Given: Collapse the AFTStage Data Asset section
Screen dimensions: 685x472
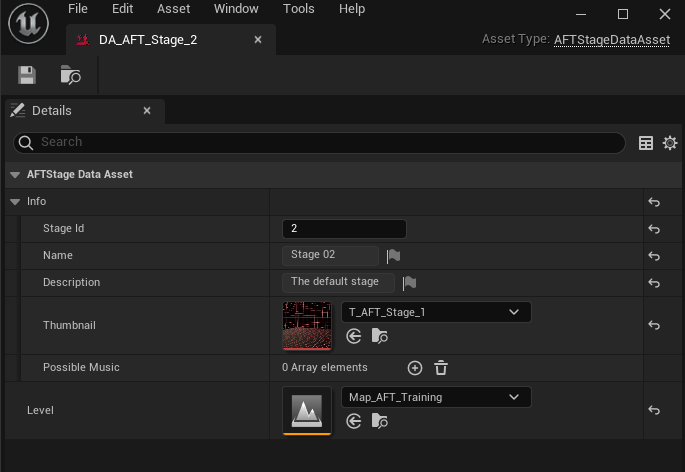Looking at the screenshot, I should click(x=15, y=175).
